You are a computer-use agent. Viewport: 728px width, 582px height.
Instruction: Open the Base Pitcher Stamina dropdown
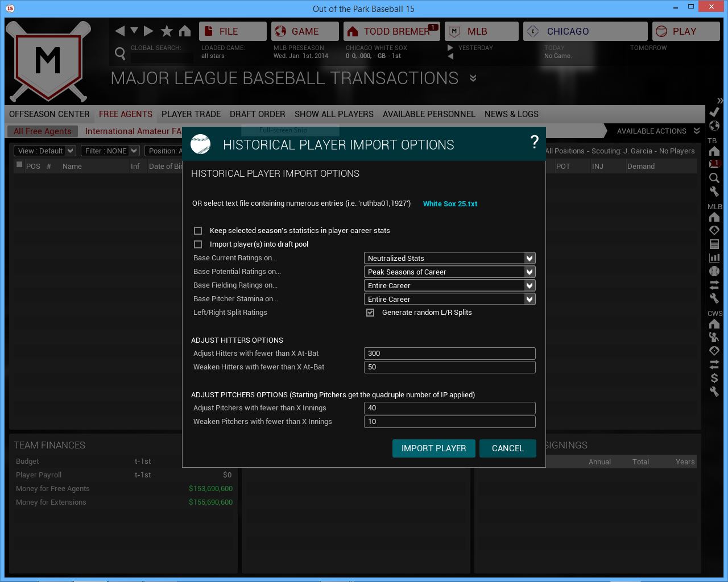(x=449, y=299)
